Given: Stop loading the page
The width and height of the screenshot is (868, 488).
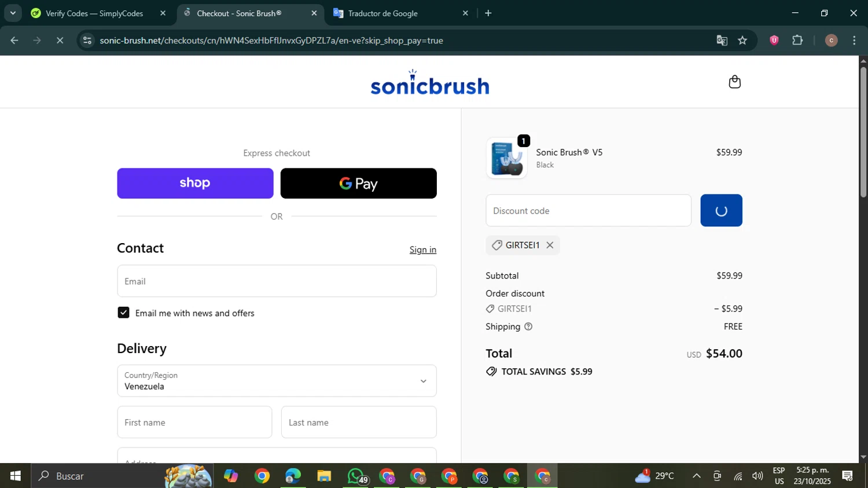Looking at the screenshot, I should (x=60, y=41).
